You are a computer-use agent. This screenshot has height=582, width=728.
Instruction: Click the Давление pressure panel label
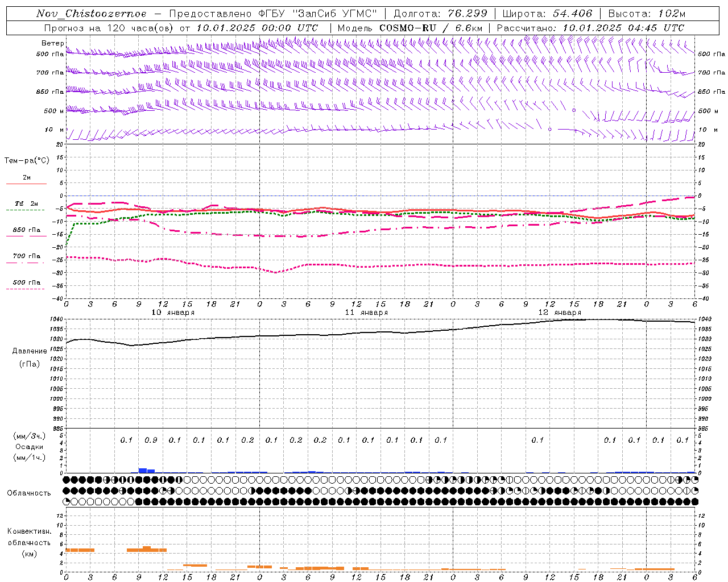[30, 351]
